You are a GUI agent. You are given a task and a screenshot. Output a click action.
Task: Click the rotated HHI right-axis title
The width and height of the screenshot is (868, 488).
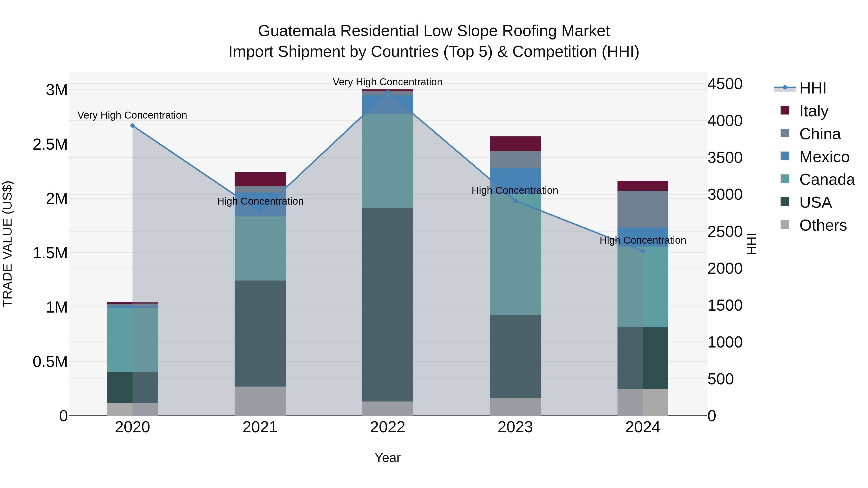tap(751, 244)
